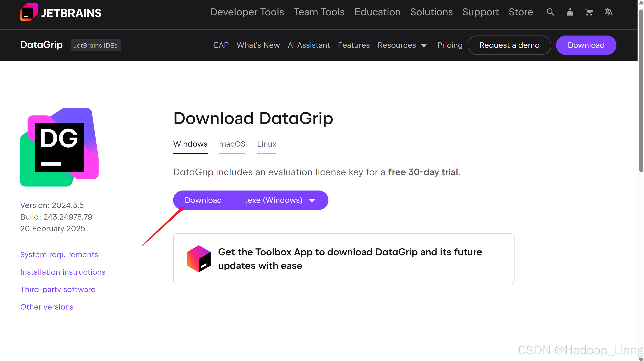The image size is (644, 361).
Task: Click the JetBrains IDEs badge
Action: pyautogui.click(x=96, y=45)
